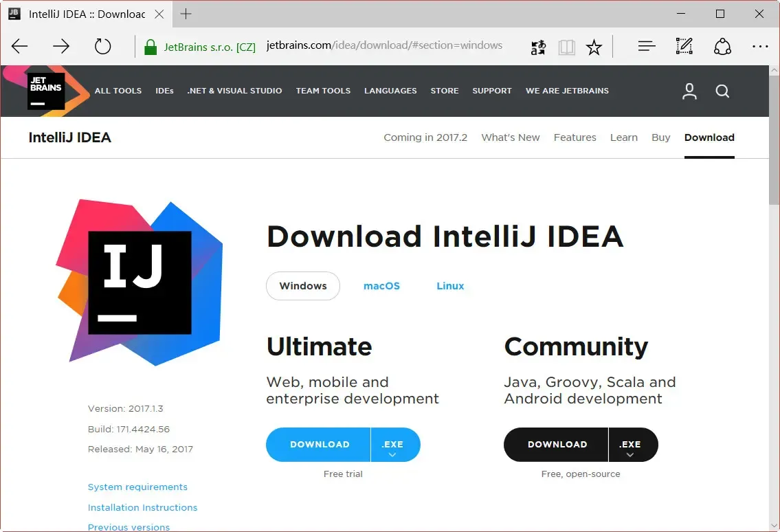Go to the STORE menu item
780x532 pixels.
[444, 91]
